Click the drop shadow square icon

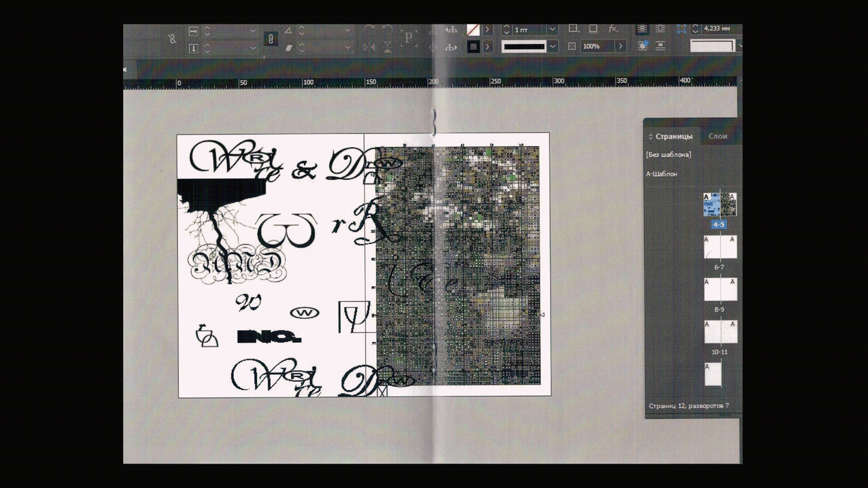coord(593,29)
